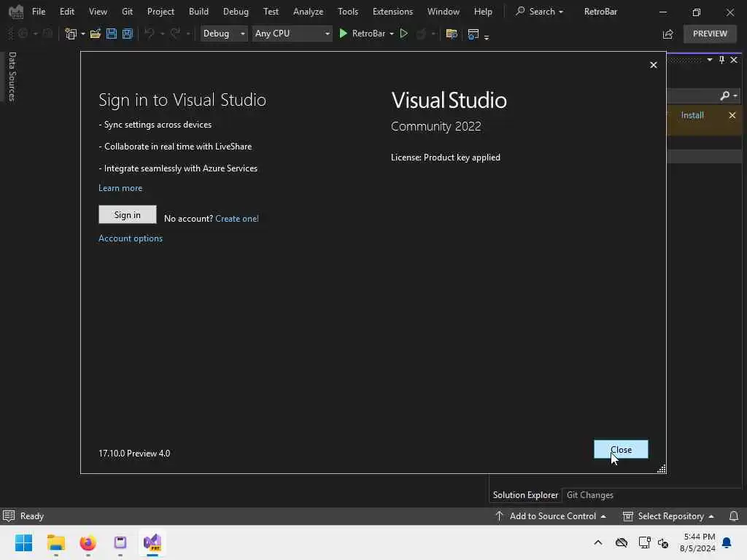Click the Search box in title bar
Screen dimensions: 747x560
tap(539, 12)
